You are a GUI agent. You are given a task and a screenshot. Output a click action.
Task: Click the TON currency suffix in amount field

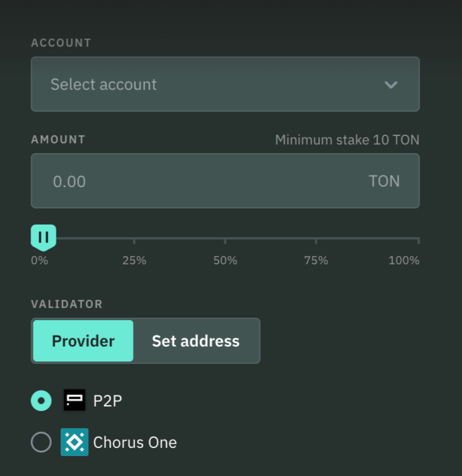pyautogui.click(x=384, y=181)
